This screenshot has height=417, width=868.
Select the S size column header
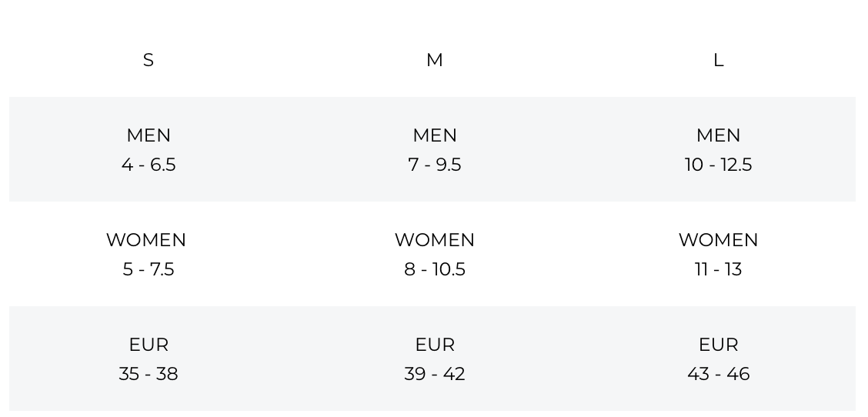click(x=148, y=60)
